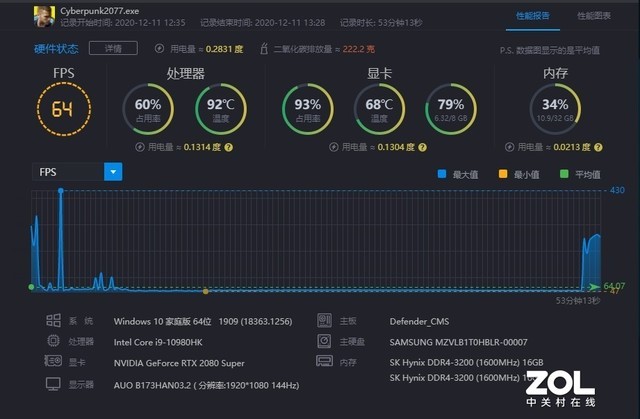640x419 pixels.
Task: Click the green average start marker on chart
Action: click(x=31, y=287)
